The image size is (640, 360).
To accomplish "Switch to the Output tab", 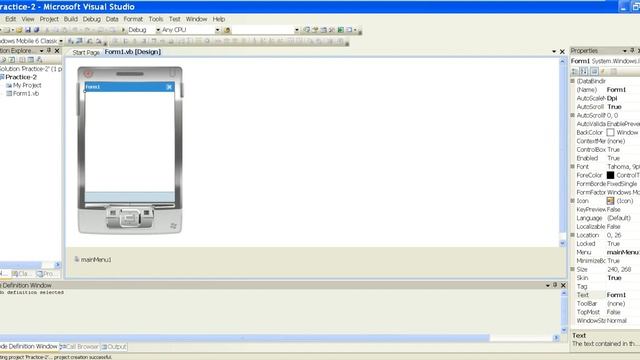I will (x=114, y=347).
